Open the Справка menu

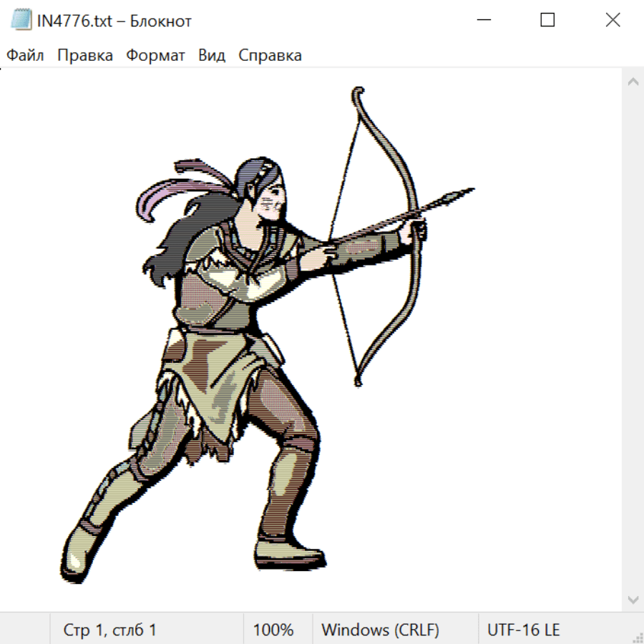(270, 56)
